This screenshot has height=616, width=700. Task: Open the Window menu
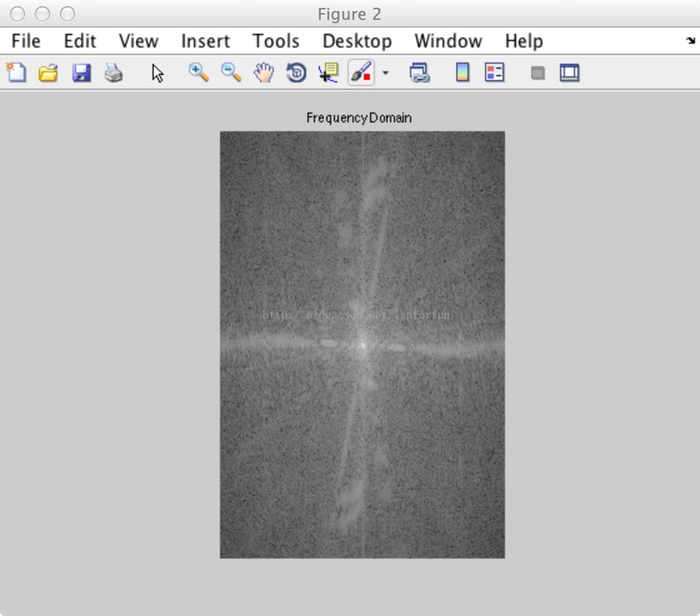tap(448, 41)
